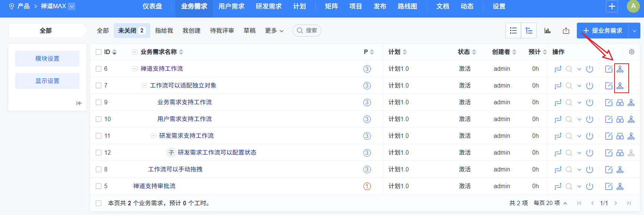Click the decompose (tree) icon for requirement 6
The height and width of the screenshot is (215, 644).
(620, 69)
